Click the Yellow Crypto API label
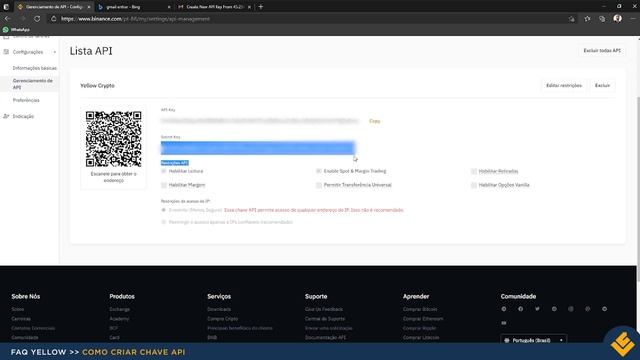Screen dimensions: 640x360 point(97,86)
